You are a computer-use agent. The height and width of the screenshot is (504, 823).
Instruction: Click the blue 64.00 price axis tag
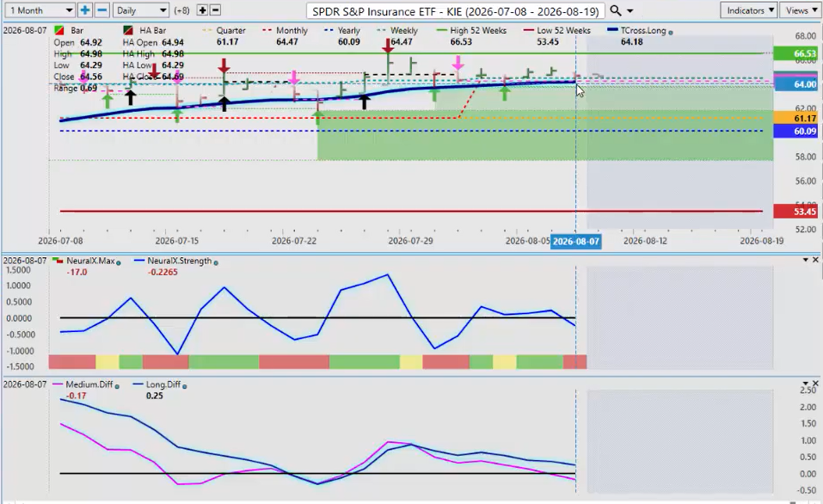pos(795,84)
